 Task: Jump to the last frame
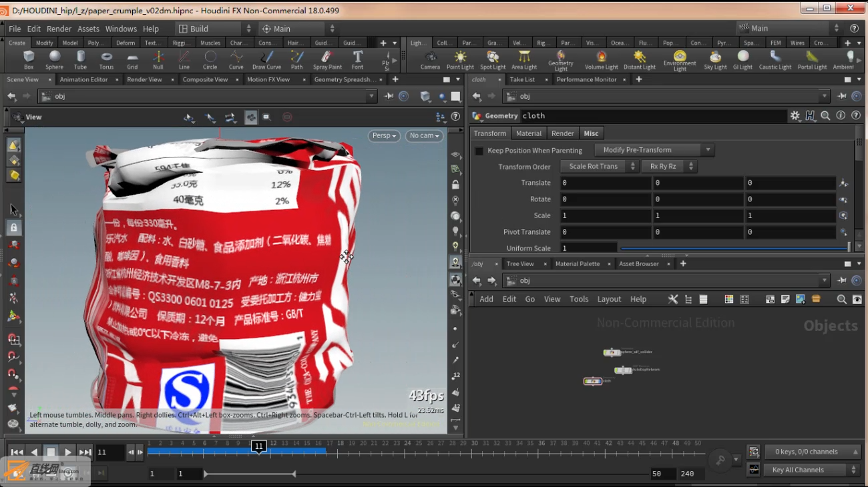(x=85, y=452)
